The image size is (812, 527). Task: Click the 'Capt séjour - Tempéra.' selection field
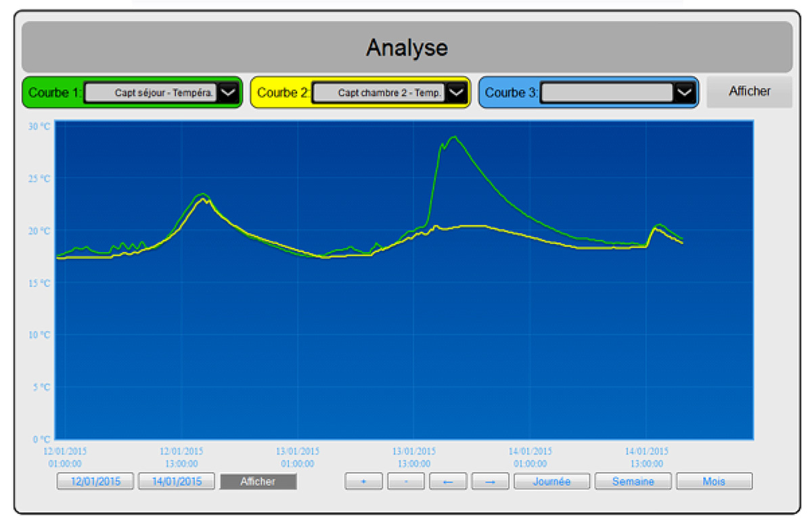150,93
